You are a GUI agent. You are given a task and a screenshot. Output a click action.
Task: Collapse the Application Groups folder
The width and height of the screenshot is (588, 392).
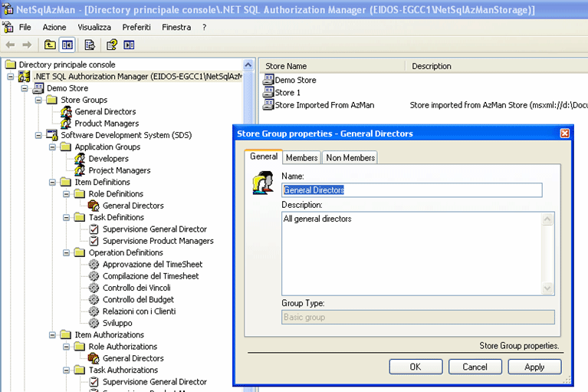click(x=52, y=147)
